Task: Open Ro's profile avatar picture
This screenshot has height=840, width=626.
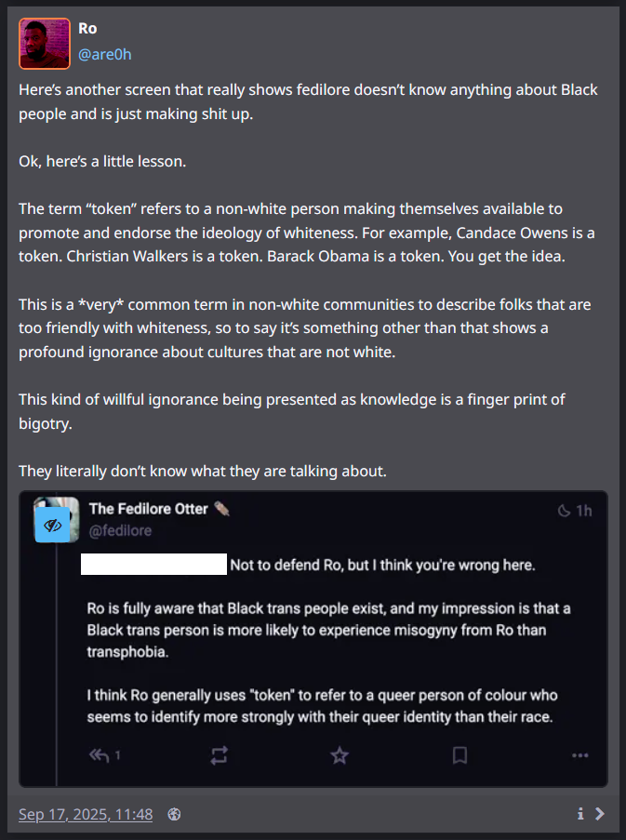Action: coord(45,44)
